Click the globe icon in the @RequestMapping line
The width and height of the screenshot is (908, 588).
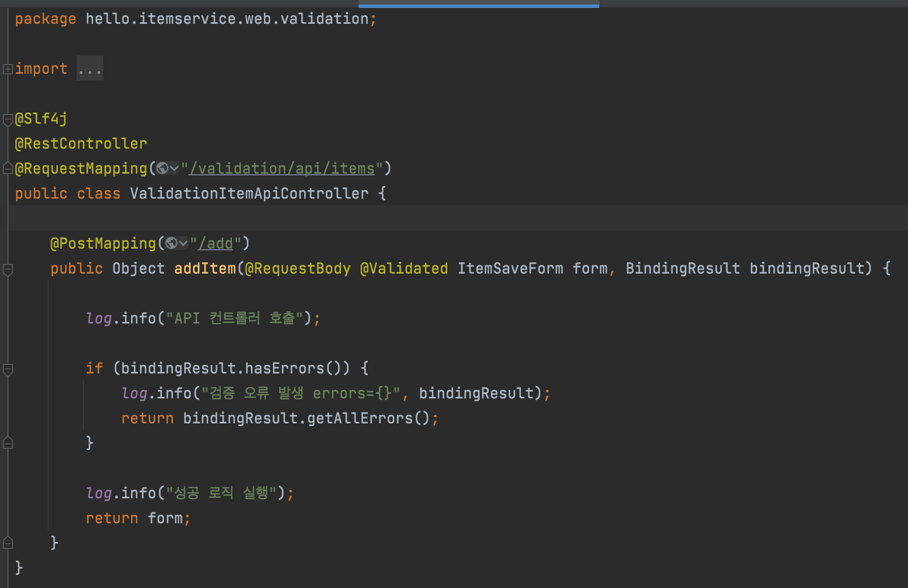pyautogui.click(x=162, y=169)
